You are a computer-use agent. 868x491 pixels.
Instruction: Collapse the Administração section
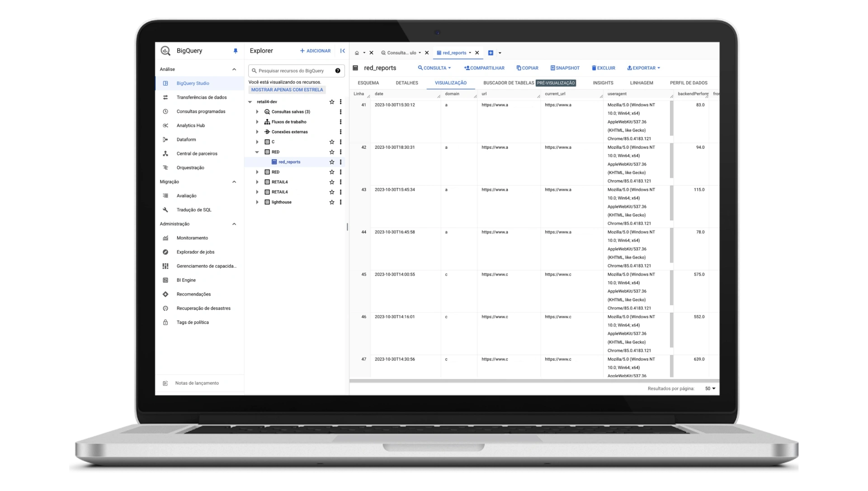tap(234, 224)
